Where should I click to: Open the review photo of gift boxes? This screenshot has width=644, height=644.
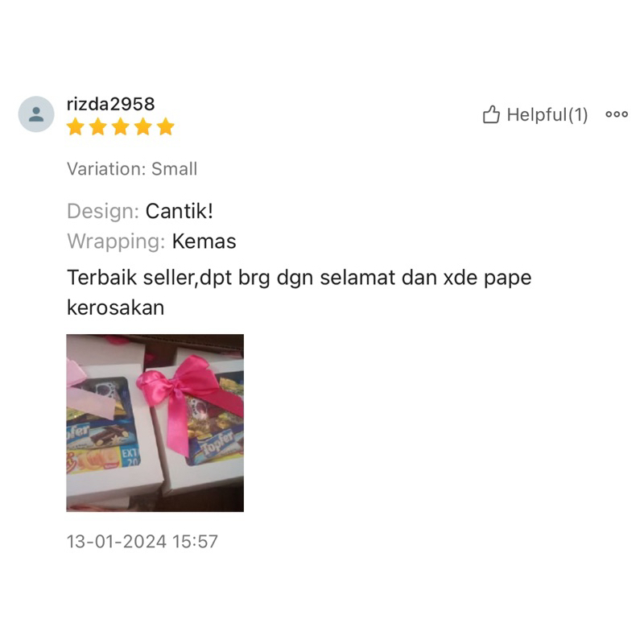[x=155, y=423]
